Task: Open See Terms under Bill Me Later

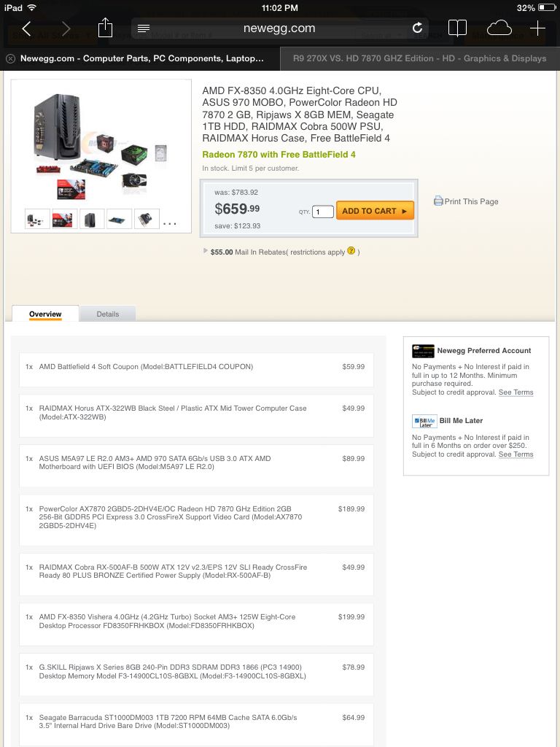Action: pyautogui.click(x=516, y=454)
